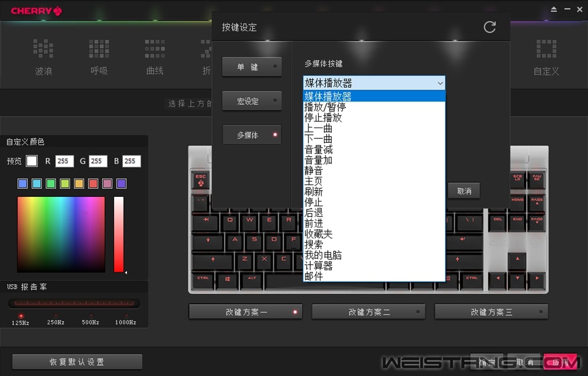The height and width of the screenshot is (376, 588).
Task: Click the reset refresh icon in key settings
Action: (x=489, y=27)
